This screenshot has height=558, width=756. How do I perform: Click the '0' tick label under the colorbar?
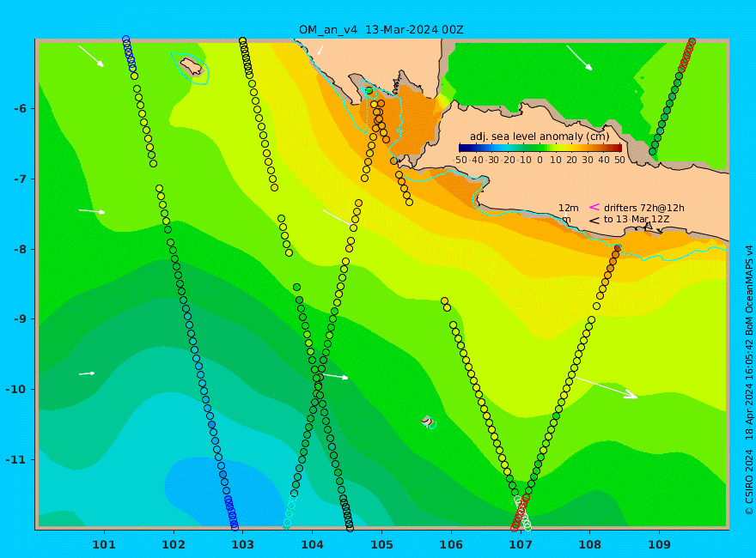click(540, 160)
